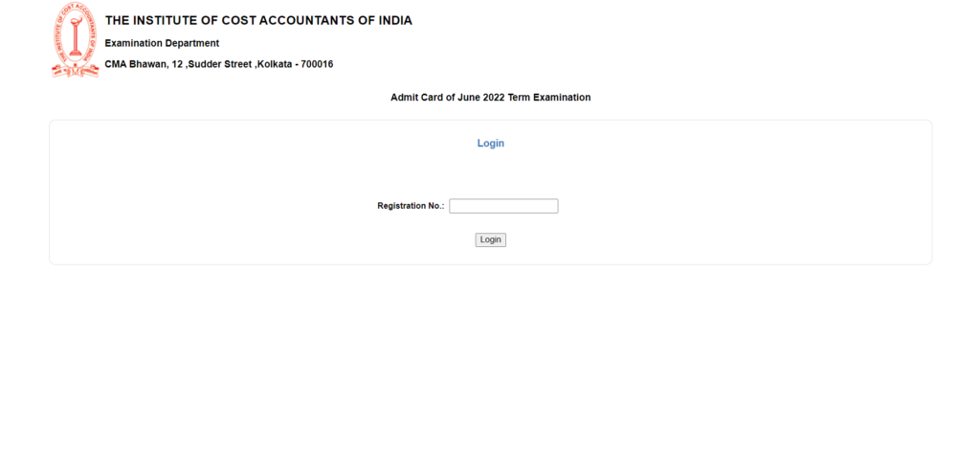Click "June 2022" in the page heading
This screenshot has height=476, width=980.
pos(479,98)
